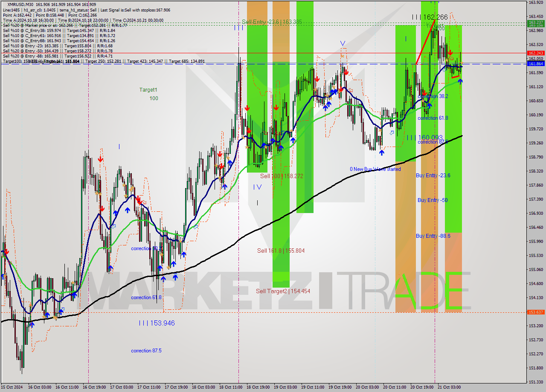
Task: Click the '0 New Buy Wave started' annotation
Action: [375, 170]
